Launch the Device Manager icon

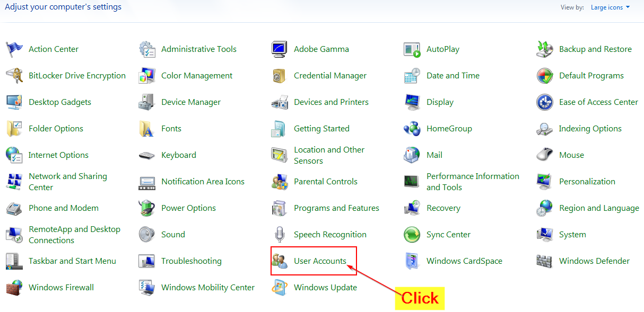tap(147, 102)
